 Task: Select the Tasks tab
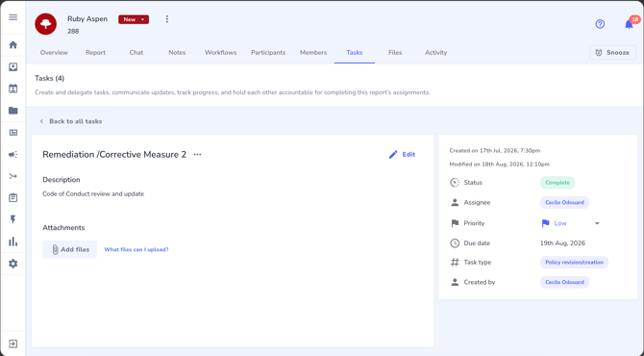[x=354, y=53]
